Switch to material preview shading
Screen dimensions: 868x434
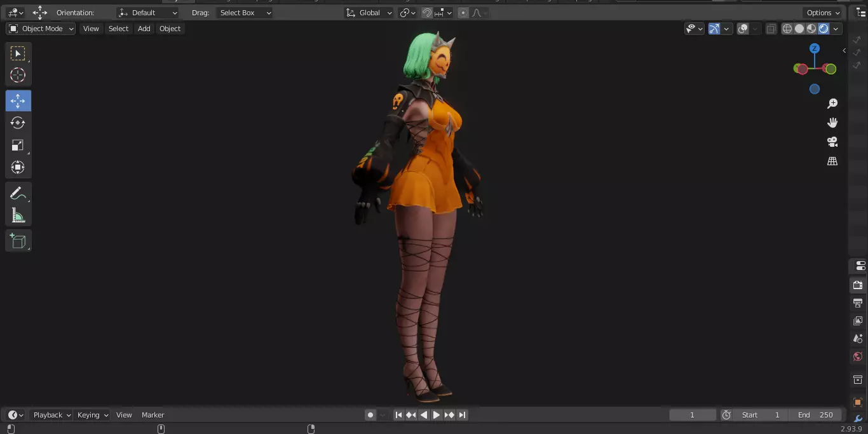(811, 29)
